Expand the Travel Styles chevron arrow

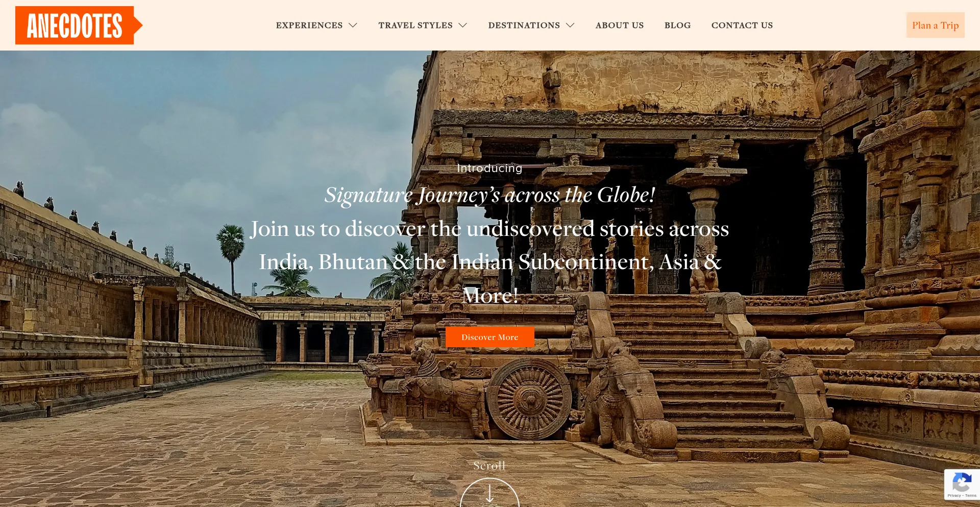(463, 25)
